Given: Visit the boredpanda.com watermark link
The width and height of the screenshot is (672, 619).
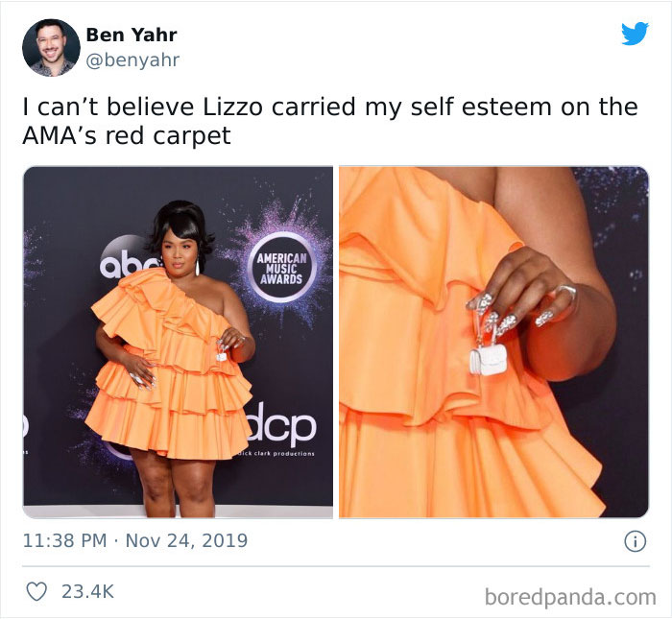Looking at the screenshot, I should pos(570,597).
